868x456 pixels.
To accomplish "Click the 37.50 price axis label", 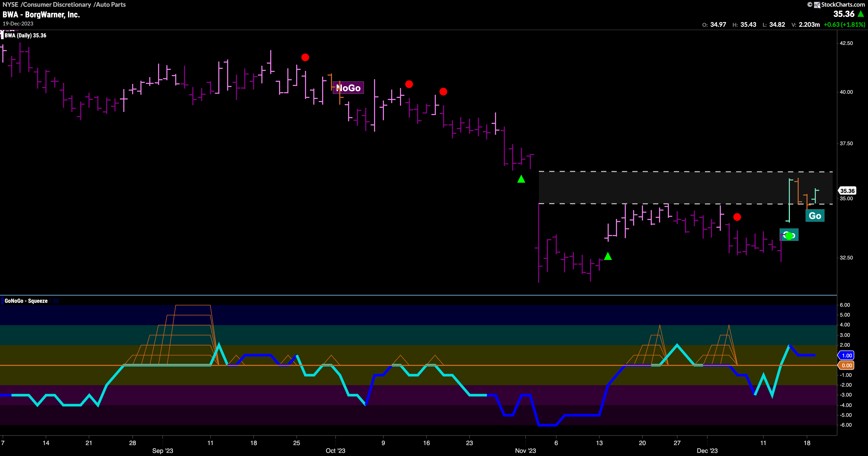I will (x=846, y=144).
